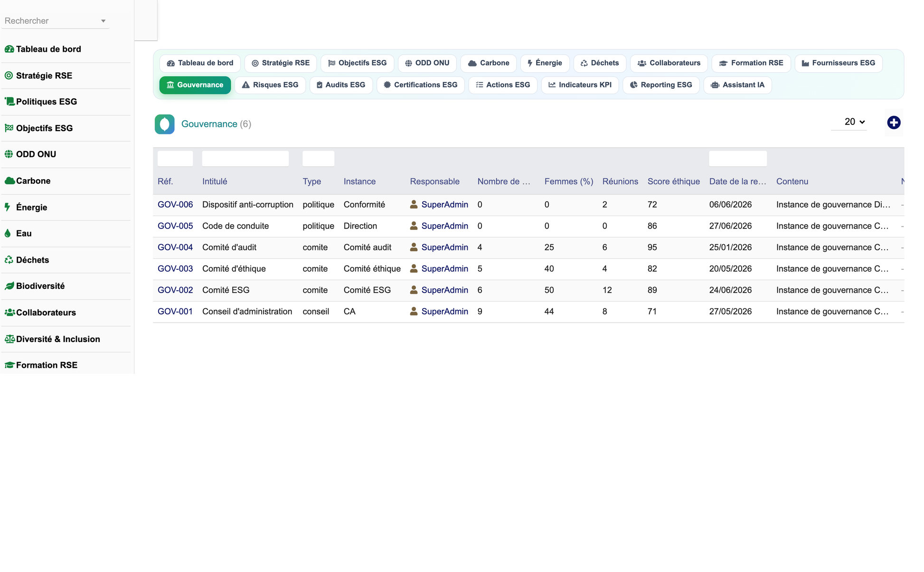Open the GOV-003 record link
The height and width of the screenshot is (572, 924).
tap(175, 269)
